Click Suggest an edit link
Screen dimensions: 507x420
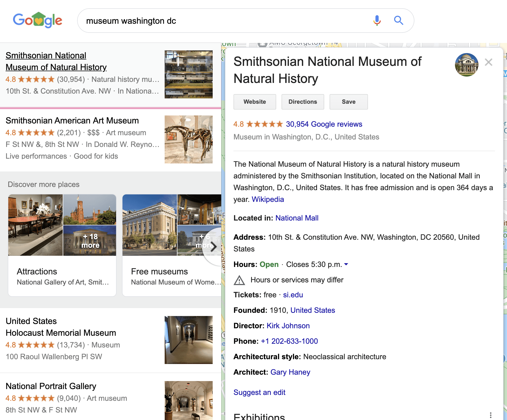point(259,393)
